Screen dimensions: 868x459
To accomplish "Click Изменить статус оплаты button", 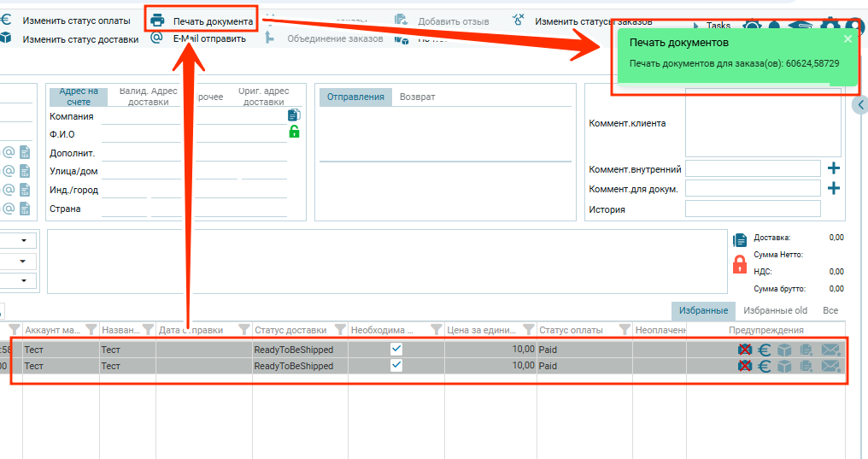I will click(76, 20).
